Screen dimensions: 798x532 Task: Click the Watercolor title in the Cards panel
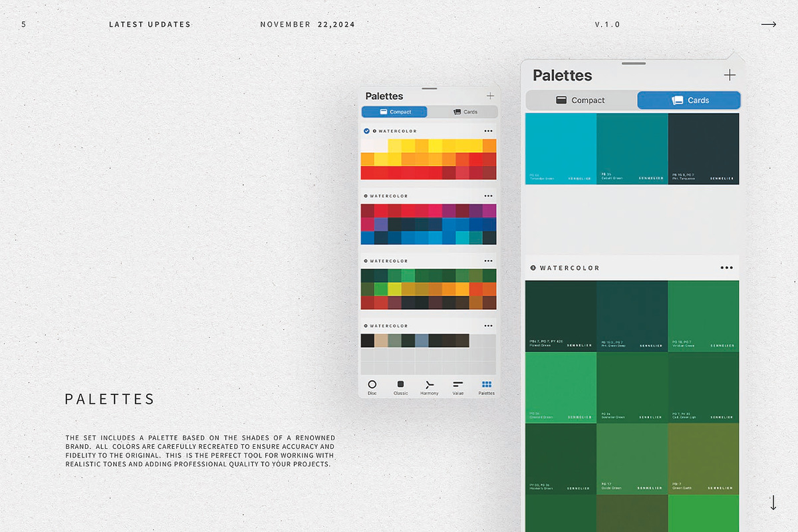click(x=569, y=268)
